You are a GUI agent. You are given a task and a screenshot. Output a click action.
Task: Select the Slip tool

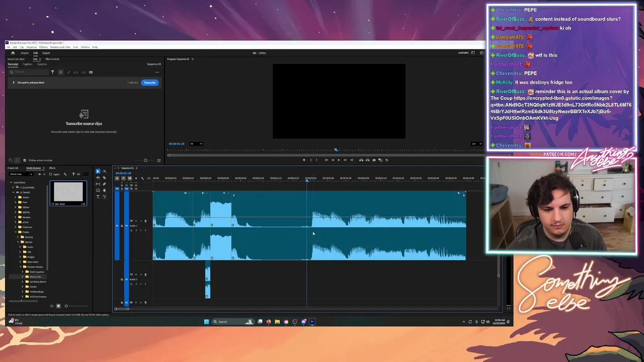coord(98,184)
